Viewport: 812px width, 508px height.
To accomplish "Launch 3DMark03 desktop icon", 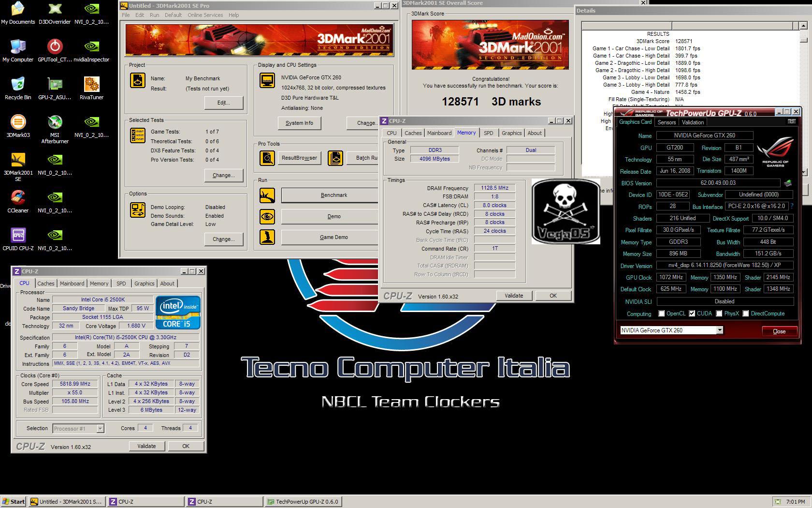I will click(18, 126).
